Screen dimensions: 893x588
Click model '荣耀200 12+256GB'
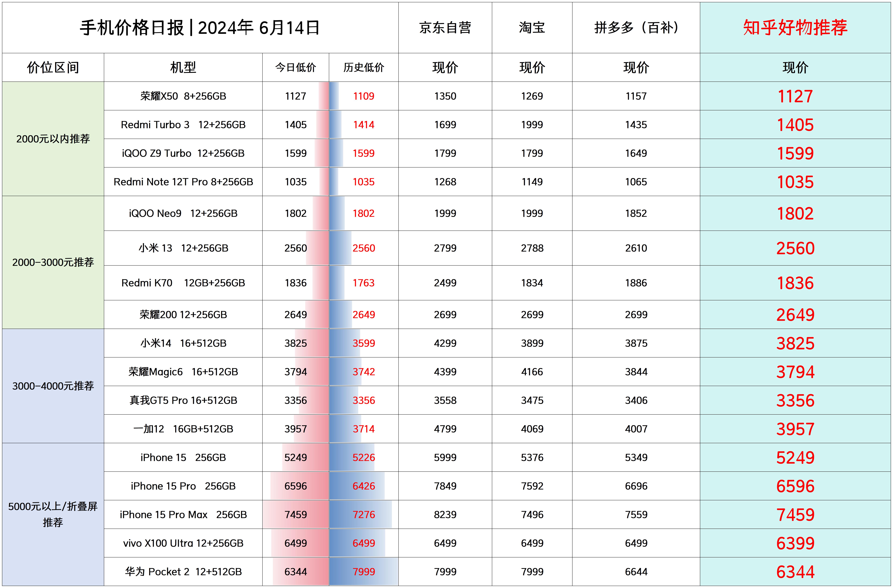183,314
